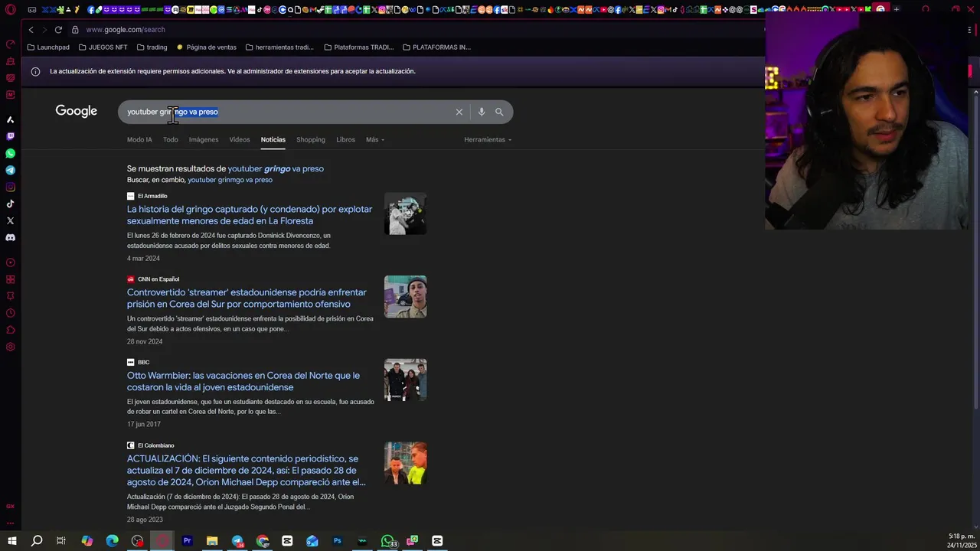Open suggested search 'youtuber gringo va preso'
The height and width of the screenshot is (551, 980).
(x=276, y=168)
